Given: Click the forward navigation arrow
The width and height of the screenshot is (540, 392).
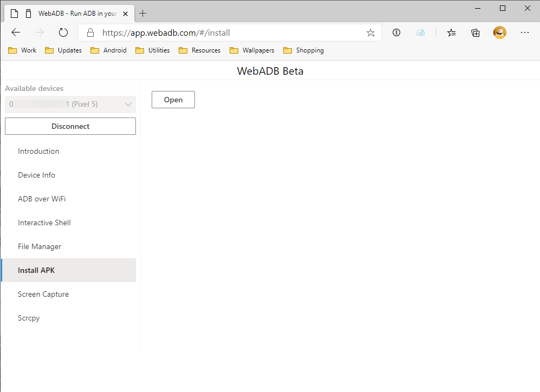Looking at the screenshot, I should click(x=40, y=32).
